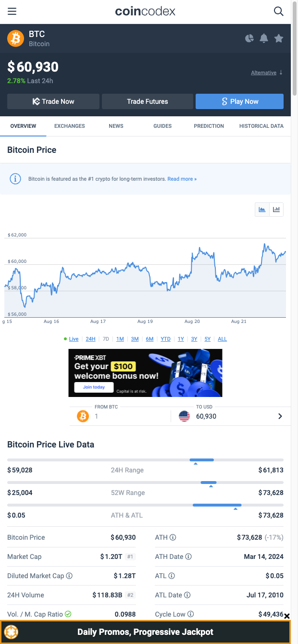Close the Daily Promos banner
The image size is (298, 644).
click(x=287, y=616)
